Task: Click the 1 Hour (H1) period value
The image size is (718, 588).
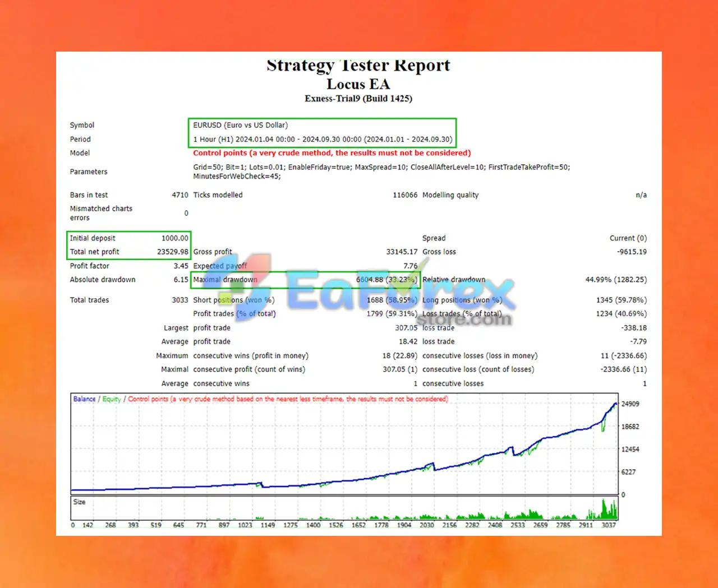Action: (323, 139)
